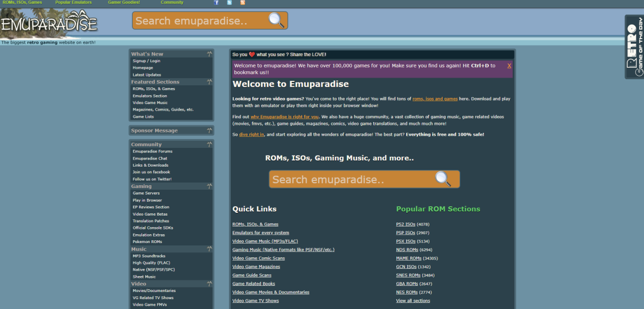Open Emuparadise Chat in sidebar
Viewport: 644px width, 309px height.
pyautogui.click(x=150, y=158)
